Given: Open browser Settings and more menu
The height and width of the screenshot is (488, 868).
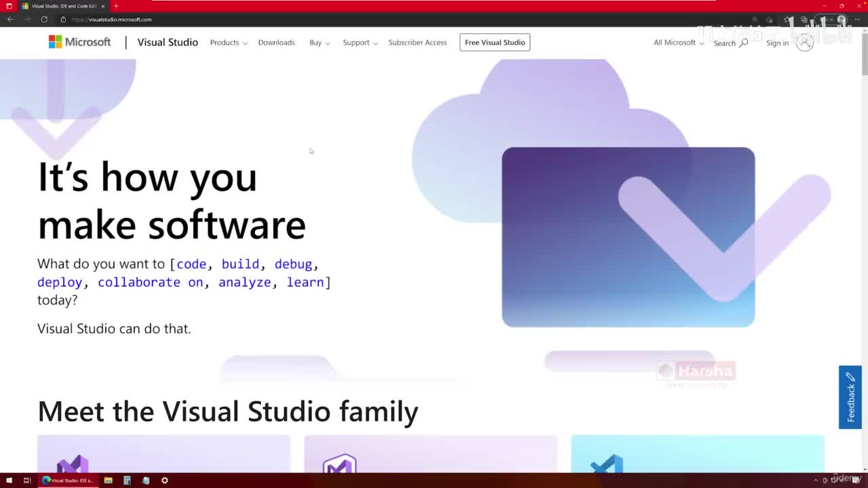Looking at the screenshot, I should [x=858, y=20].
